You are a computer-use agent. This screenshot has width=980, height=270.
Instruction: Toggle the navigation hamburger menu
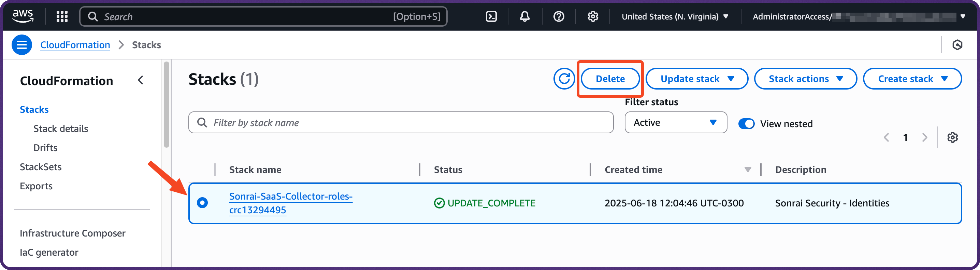click(x=22, y=45)
